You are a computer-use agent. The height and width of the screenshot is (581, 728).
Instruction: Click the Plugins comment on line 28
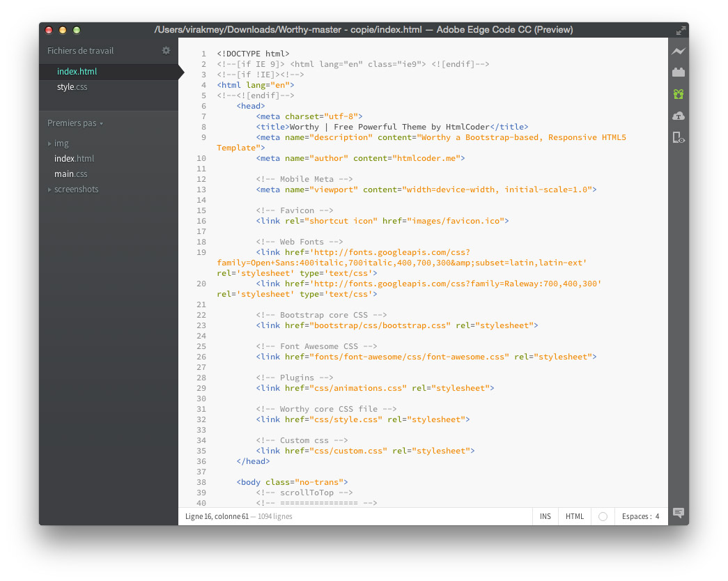click(295, 378)
